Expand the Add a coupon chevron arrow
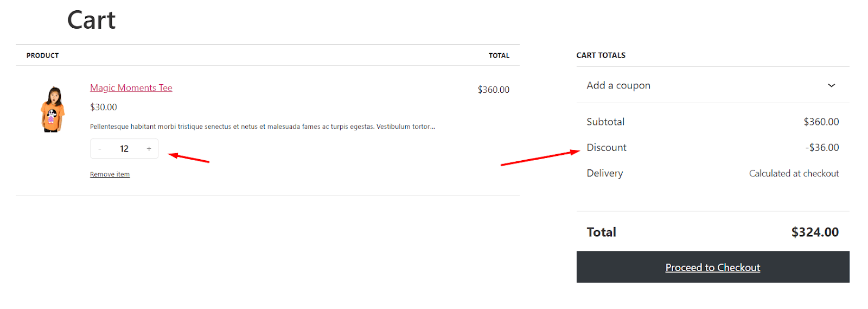This screenshot has height=309, width=868. pos(831,85)
